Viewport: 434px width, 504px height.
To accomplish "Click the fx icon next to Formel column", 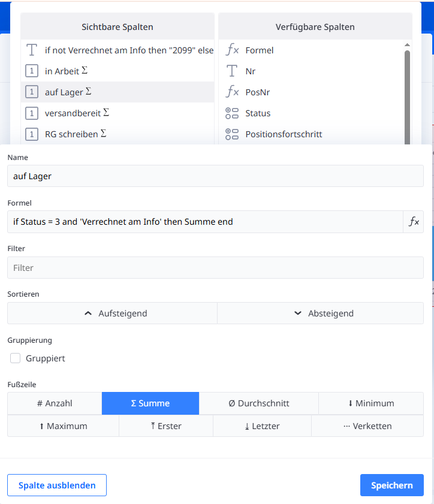I will (x=232, y=50).
